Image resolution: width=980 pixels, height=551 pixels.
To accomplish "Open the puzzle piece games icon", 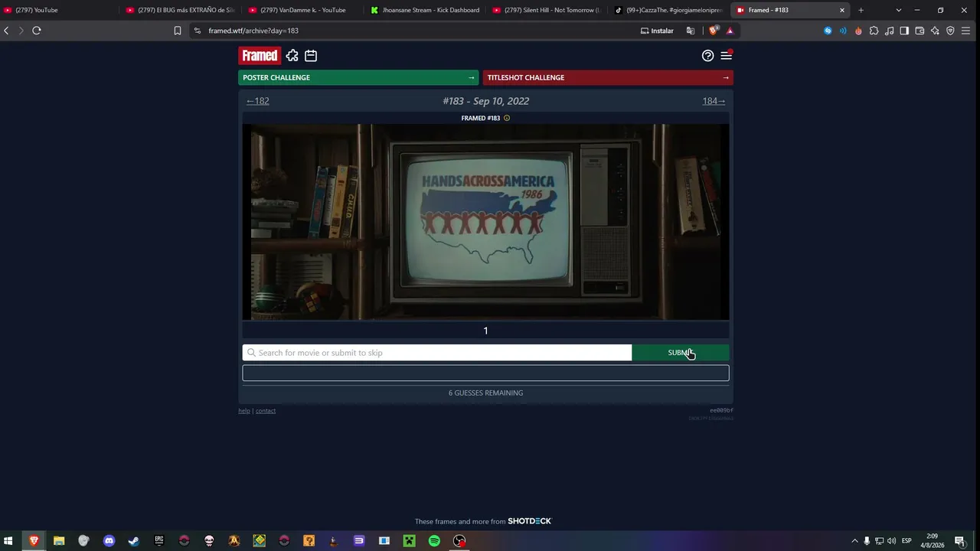I will pos(292,55).
